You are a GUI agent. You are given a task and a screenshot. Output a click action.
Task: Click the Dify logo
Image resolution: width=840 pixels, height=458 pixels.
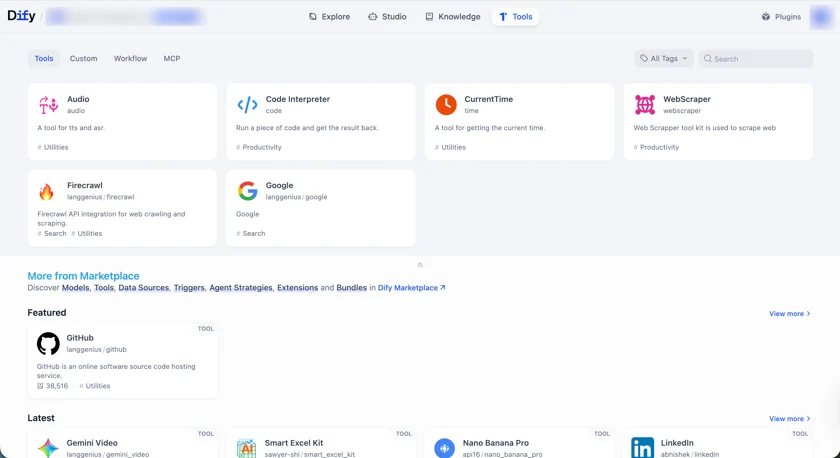click(x=21, y=16)
